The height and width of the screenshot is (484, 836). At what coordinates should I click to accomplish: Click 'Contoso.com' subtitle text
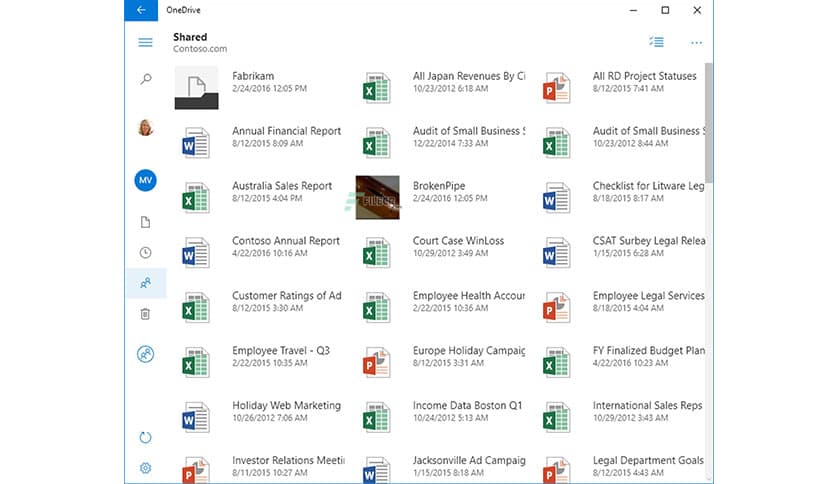[x=200, y=49]
